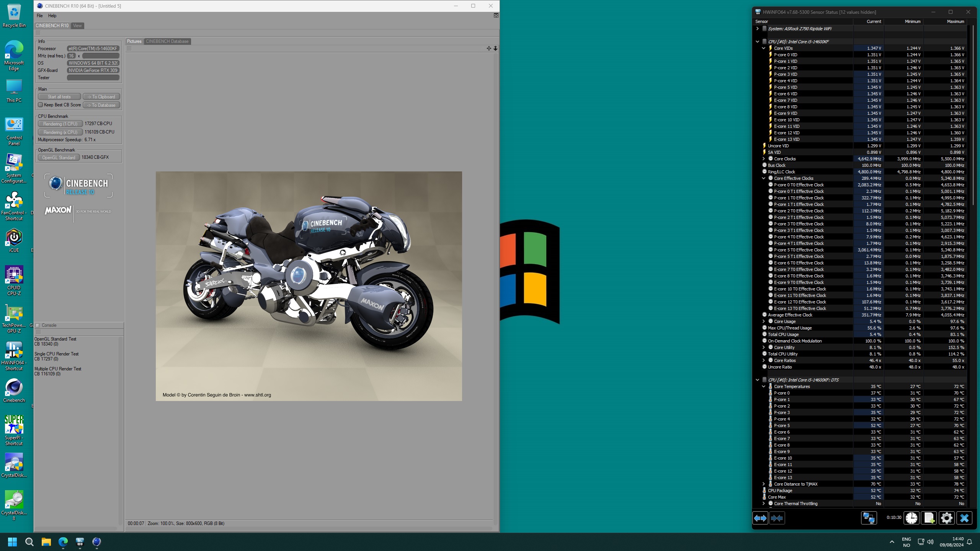Launch the FanControl desktop shortcut

coord(14,206)
